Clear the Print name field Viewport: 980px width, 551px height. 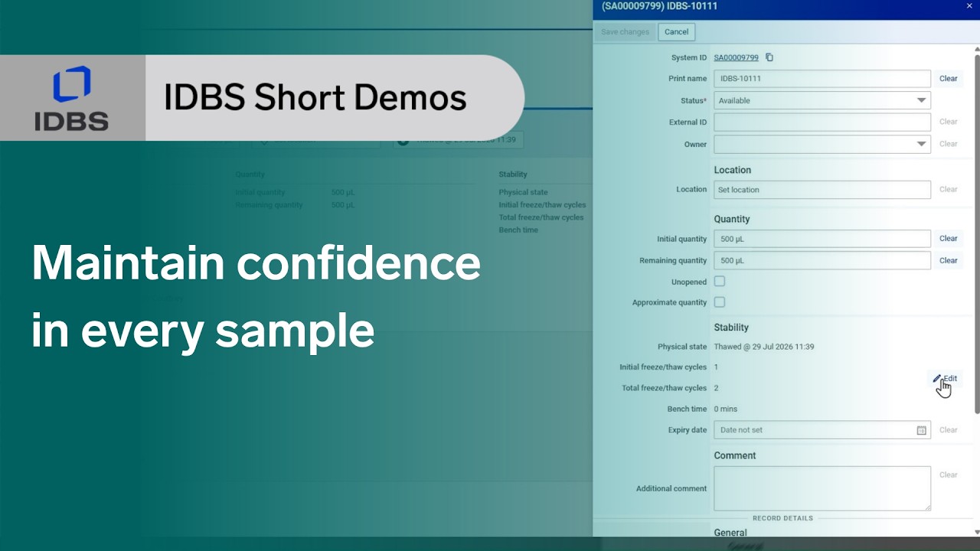tap(948, 78)
